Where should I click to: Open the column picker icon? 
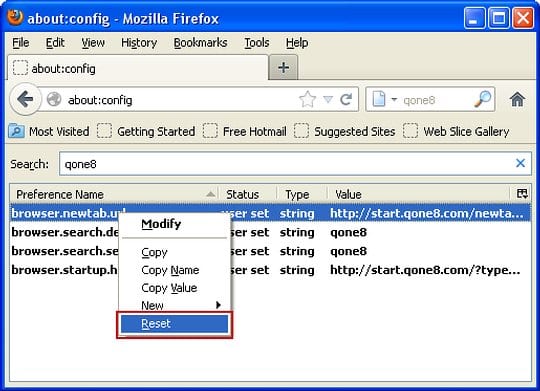tap(522, 194)
